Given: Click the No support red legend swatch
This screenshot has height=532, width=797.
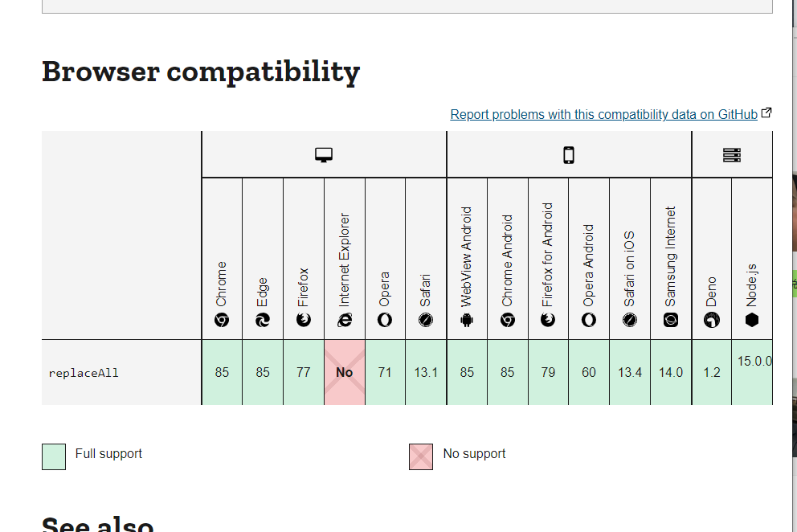Looking at the screenshot, I should (x=420, y=455).
